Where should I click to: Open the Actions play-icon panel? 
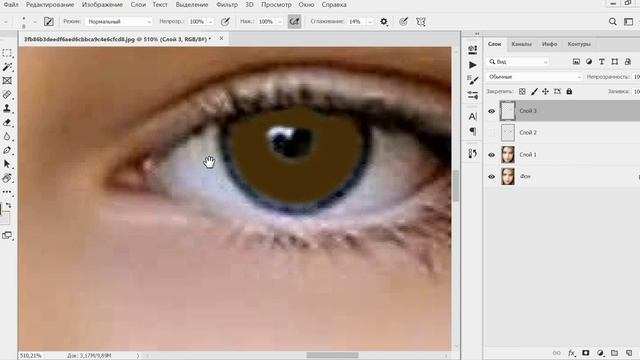coord(473,65)
